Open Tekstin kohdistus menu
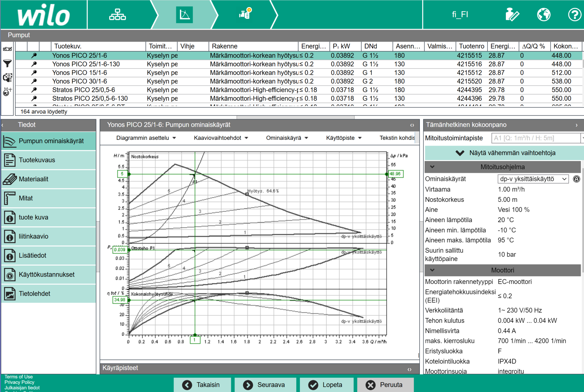The width and height of the screenshot is (584, 392). 397,138
